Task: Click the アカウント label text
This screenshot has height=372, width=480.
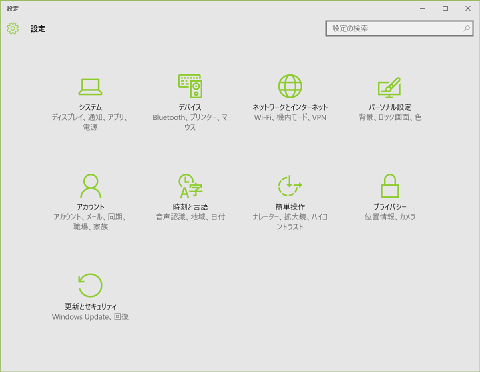Action: click(90, 207)
